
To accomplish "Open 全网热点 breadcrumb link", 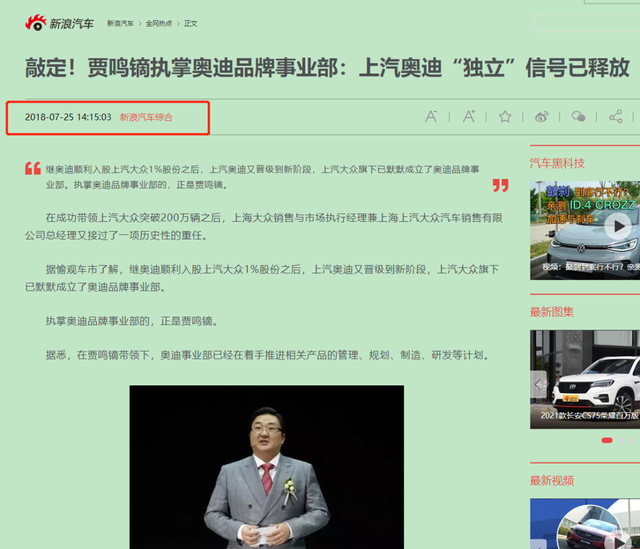I will (x=159, y=23).
